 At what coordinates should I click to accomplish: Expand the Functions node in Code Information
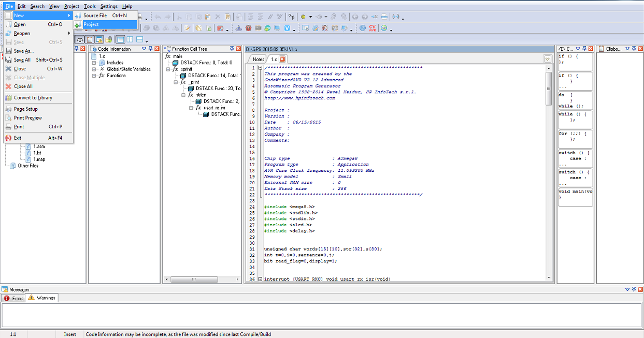point(94,76)
